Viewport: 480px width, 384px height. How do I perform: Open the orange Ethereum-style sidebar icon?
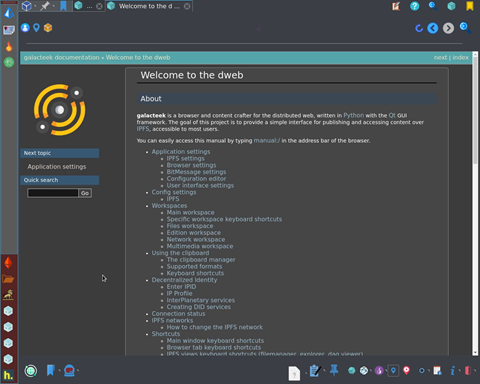pyautogui.click(x=8, y=263)
